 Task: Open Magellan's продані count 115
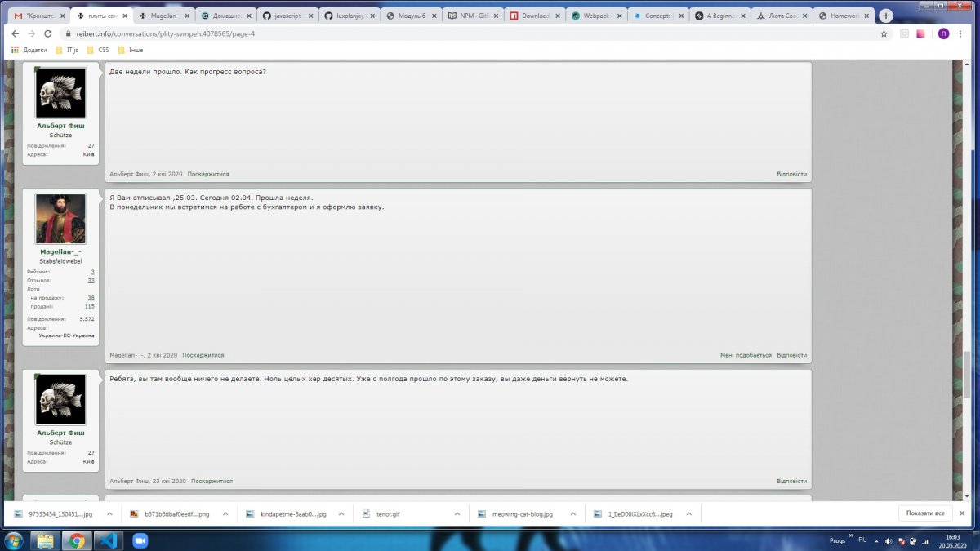pos(90,307)
